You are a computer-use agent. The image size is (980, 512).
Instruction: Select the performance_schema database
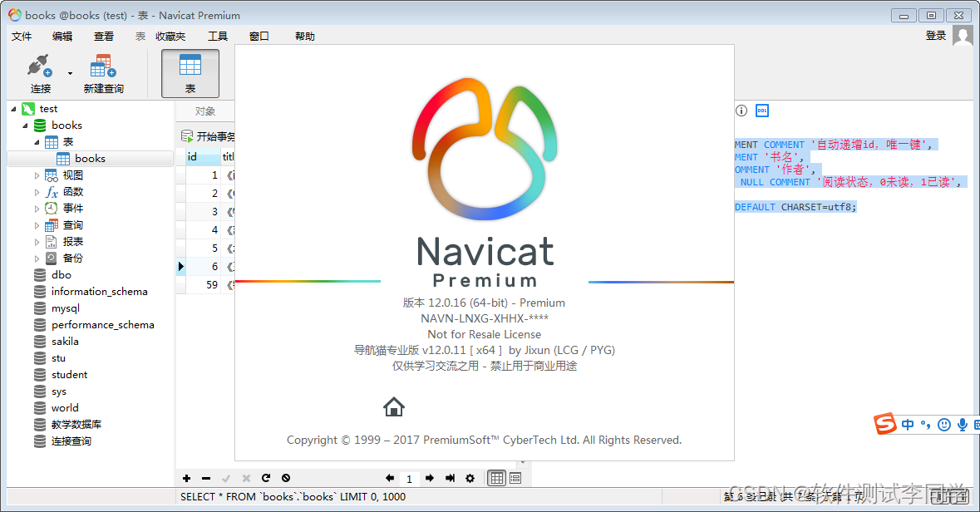tap(102, 325)
